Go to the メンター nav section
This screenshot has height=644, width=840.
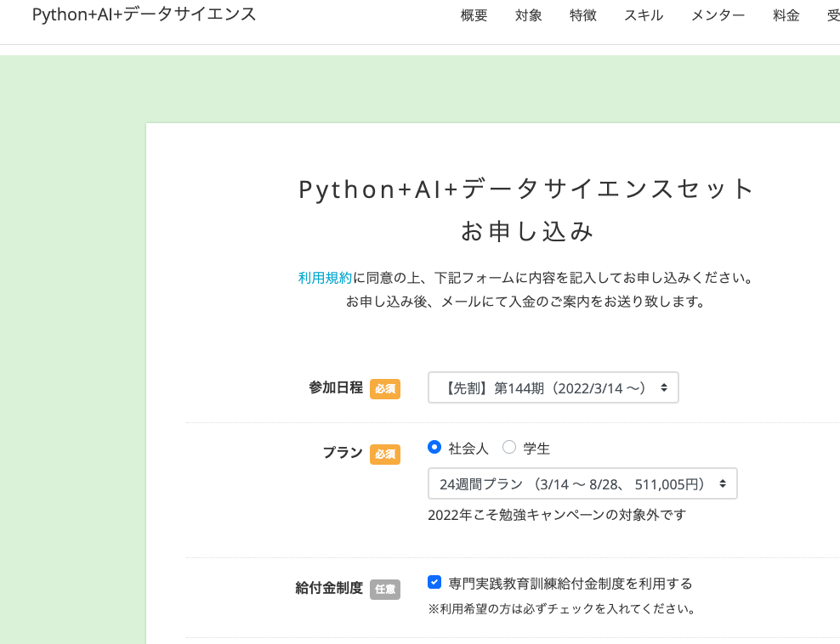point(718,15)
